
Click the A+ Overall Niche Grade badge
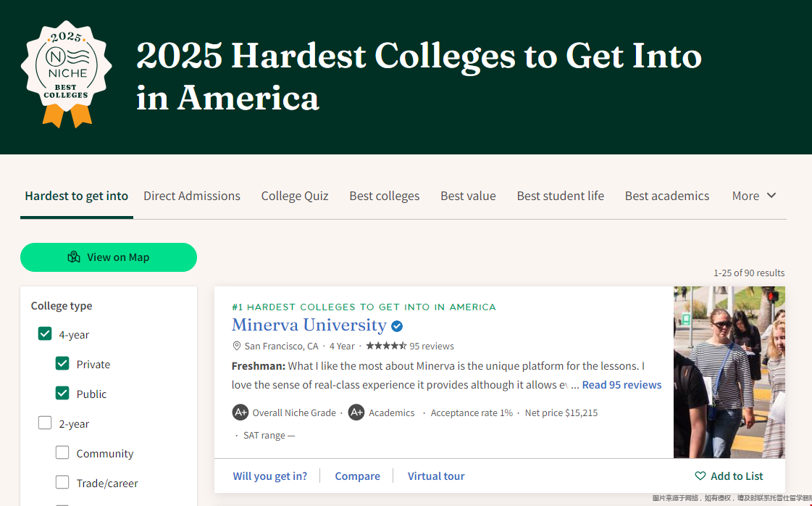[x=240, y=412]
